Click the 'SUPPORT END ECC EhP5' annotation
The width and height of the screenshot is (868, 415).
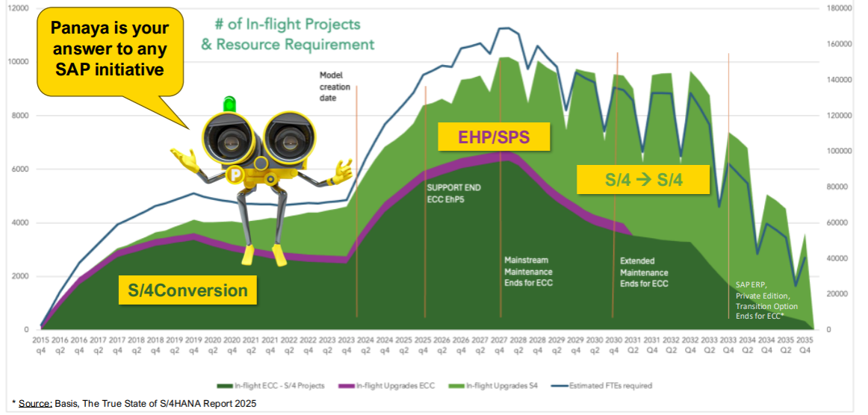(x=453, y=193)
